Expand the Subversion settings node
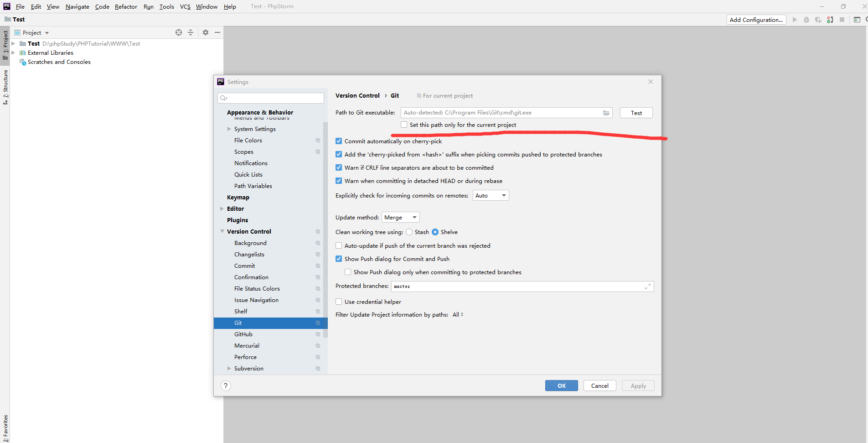Image resolution: width=868 pixels, height=443 pixels. coord(229,369)
